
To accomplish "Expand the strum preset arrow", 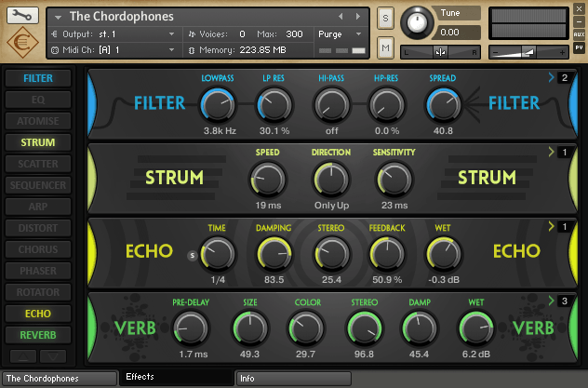I will pyautogui.click(x=551, y=152).
